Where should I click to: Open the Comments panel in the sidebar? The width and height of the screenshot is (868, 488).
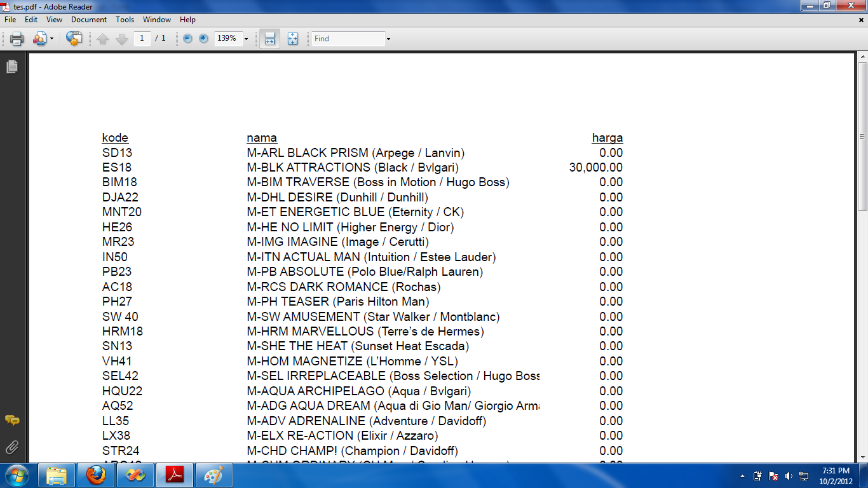pyautogui.click(x=11, y=421)
